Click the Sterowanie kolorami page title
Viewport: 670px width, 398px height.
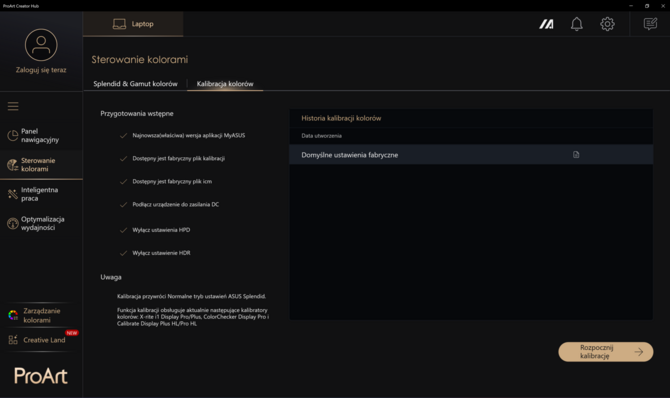(x=140, y=60)
